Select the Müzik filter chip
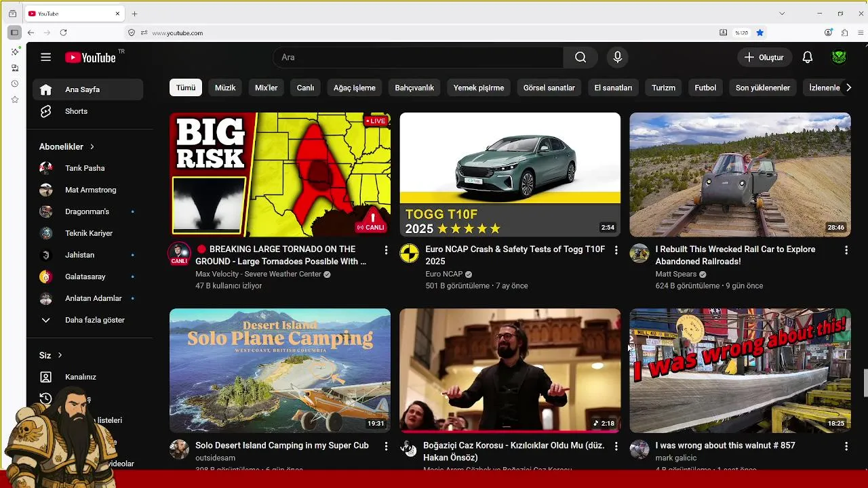This screenshot has height=488, width=868. [225, 87]
